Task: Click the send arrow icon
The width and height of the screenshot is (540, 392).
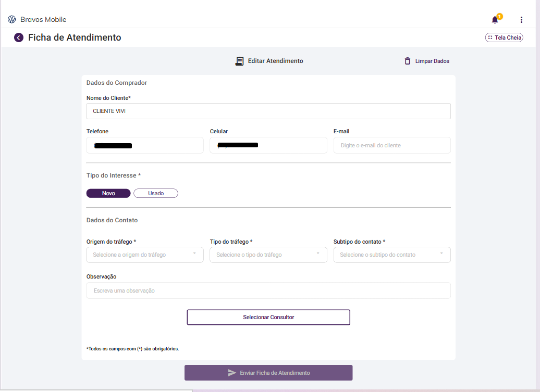Action: (x=232, y=373)
